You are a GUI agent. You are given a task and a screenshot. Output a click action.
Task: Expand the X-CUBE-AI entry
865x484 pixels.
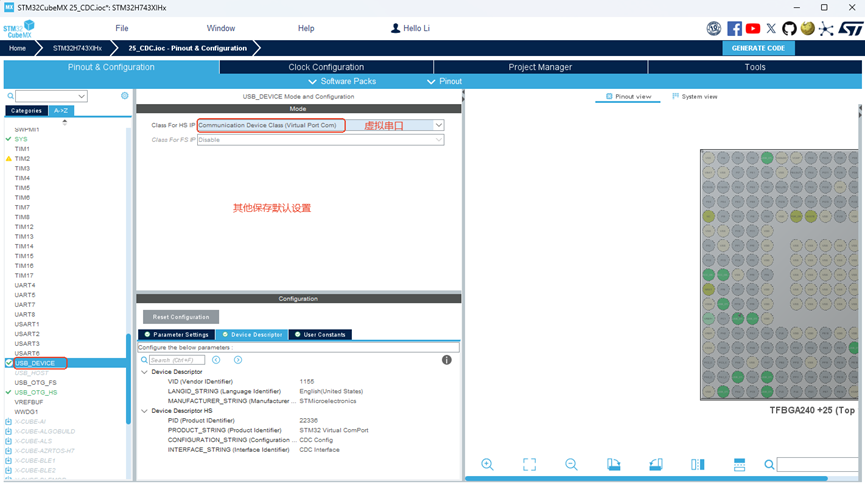point(8,422)
